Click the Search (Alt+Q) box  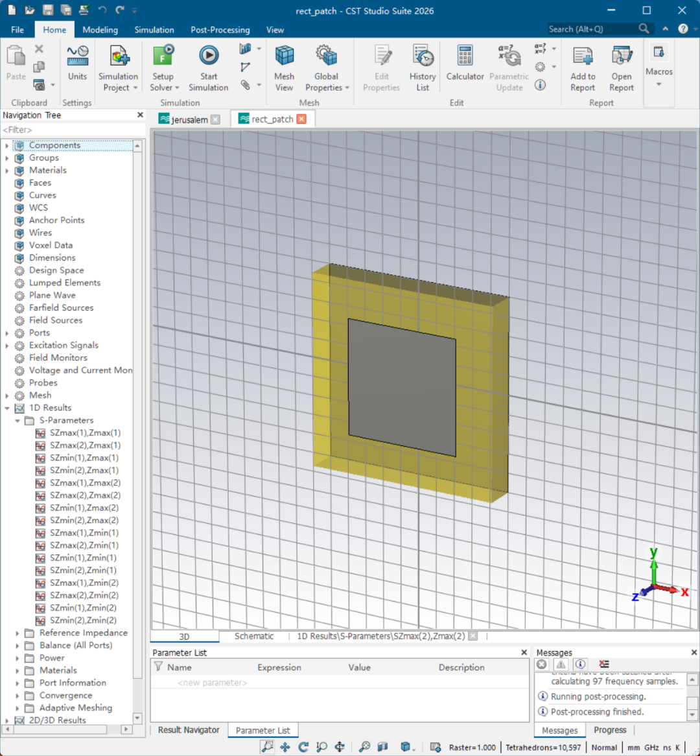point(592,29)
